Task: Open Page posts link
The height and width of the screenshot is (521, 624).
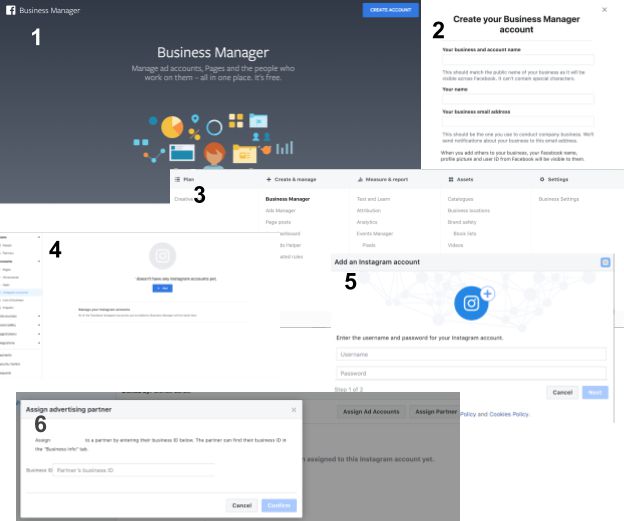Action: click(278, 222)
